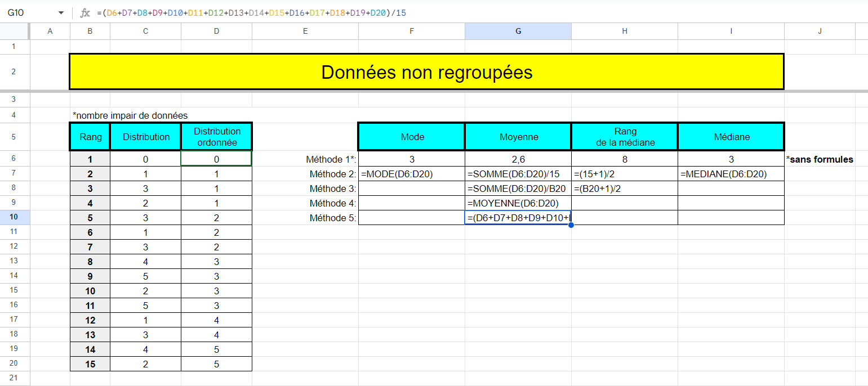The height and width of the screenshot is (386, 868).
Task: Click the Rang de la médiane header cell
Action: click(x=624, y=136)
